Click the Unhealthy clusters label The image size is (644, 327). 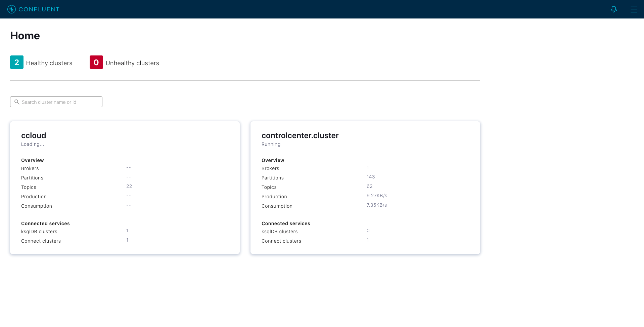tap(132, 63)
